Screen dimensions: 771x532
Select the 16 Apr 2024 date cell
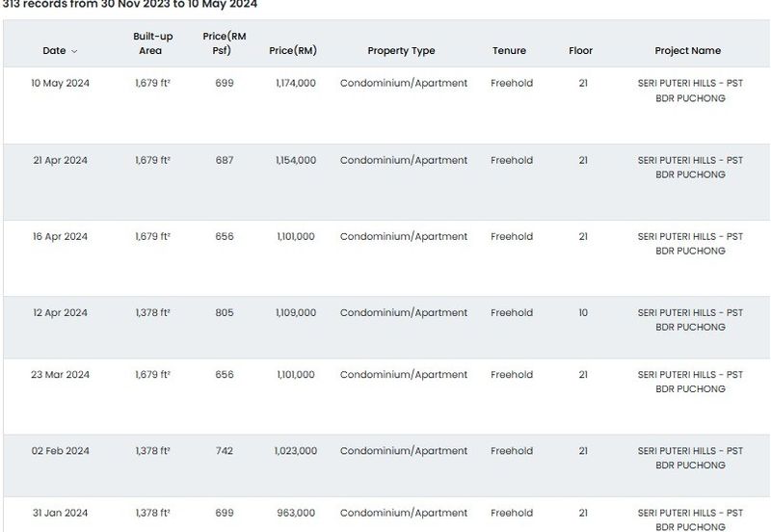(60, 237)
